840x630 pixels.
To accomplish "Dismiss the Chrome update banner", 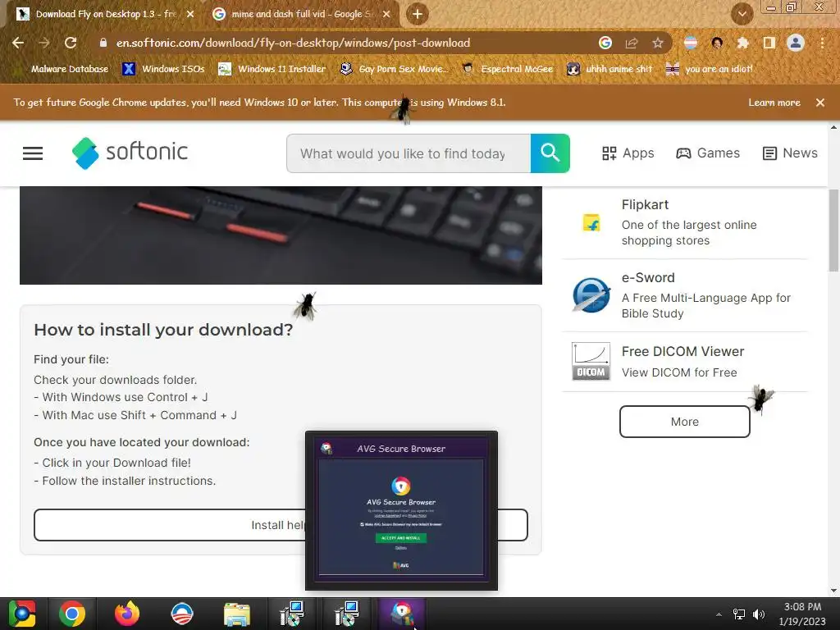I will (820, 103).
